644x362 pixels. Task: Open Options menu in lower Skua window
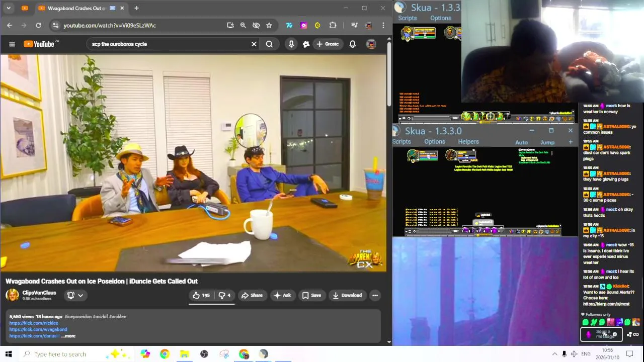tap(435, 142)
